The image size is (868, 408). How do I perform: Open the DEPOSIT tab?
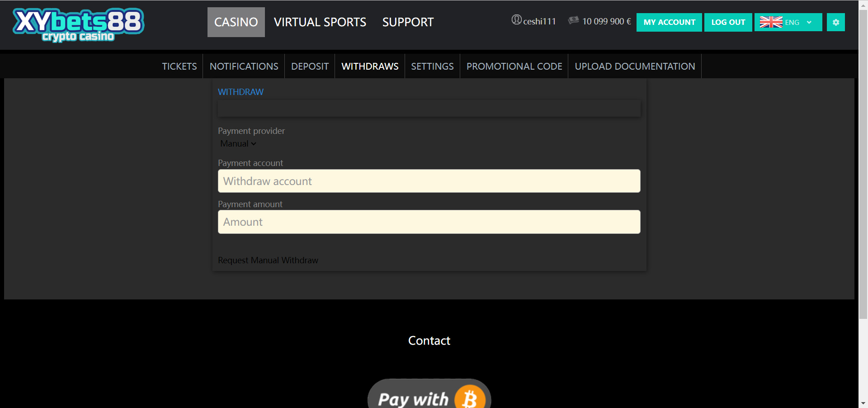310,66
